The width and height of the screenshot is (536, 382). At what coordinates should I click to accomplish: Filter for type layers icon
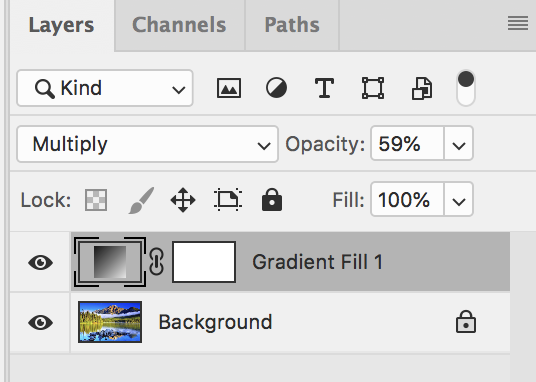[324, 88]
